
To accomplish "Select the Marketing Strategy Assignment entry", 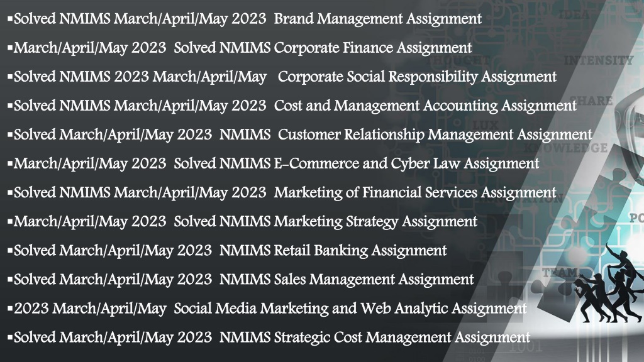I will coord(242,222).
